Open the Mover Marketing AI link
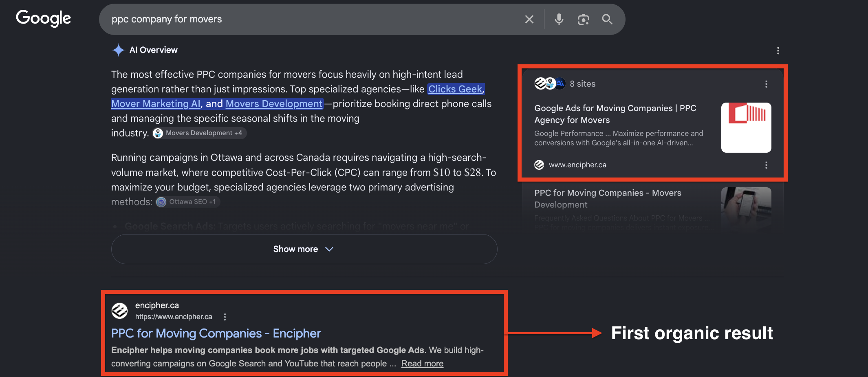This screenshot has height=377, width=868. (x=156, y=104)
